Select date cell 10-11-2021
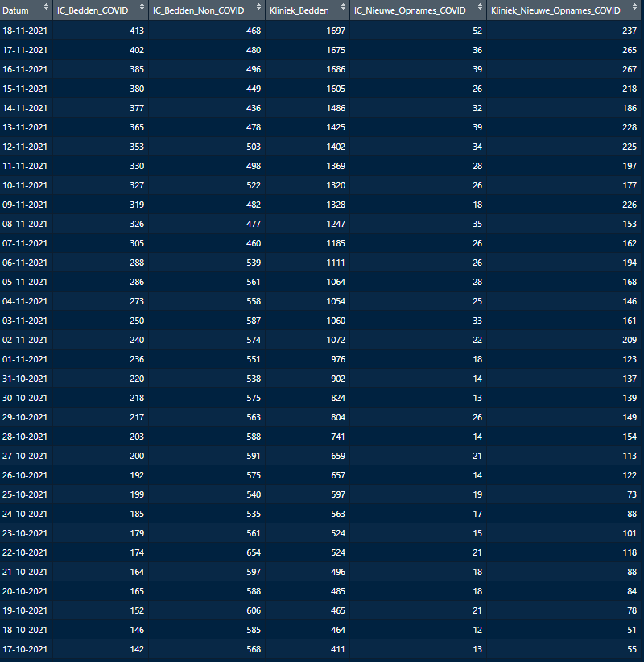The height and width of the screenshot is (662, 644). pos(25,185)
